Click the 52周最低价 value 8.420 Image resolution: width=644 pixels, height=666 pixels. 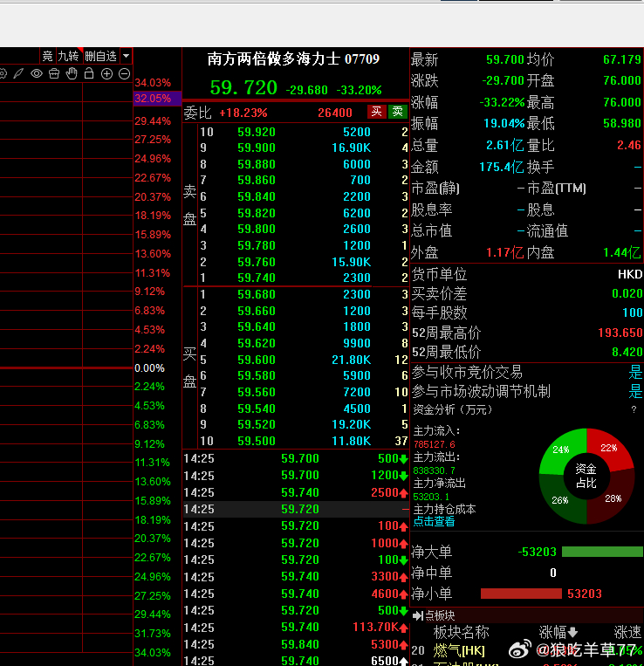tap(627, 352)
